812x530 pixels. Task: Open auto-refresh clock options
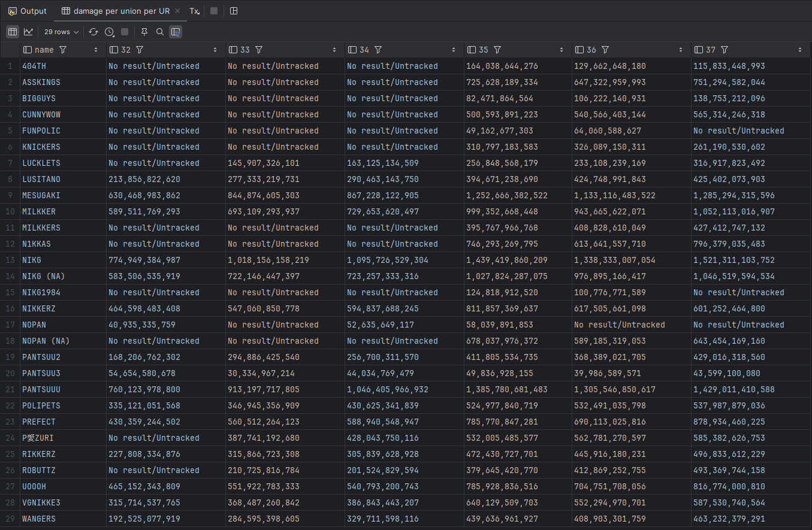[109, 32]
